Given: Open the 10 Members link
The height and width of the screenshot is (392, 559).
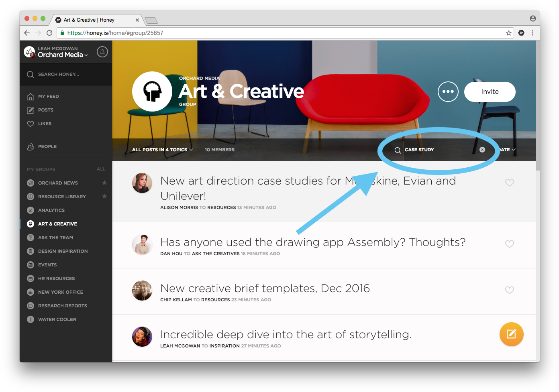Looking at the screenshot, I should 220,150.
